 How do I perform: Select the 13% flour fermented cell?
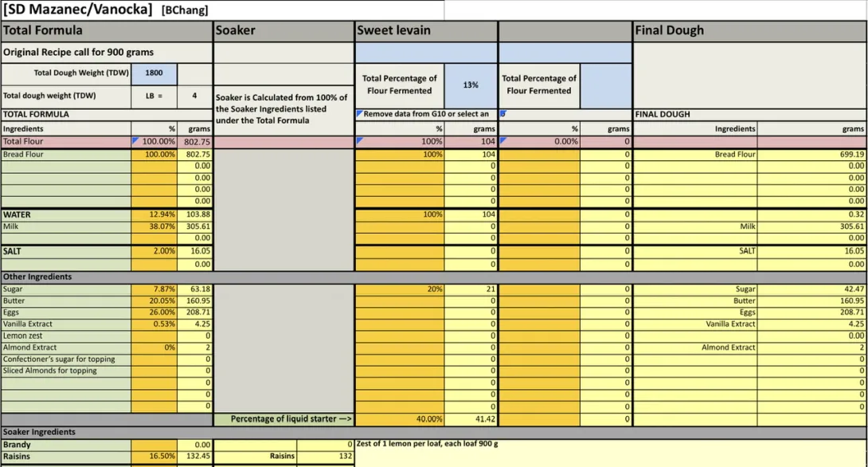(471, 84)
